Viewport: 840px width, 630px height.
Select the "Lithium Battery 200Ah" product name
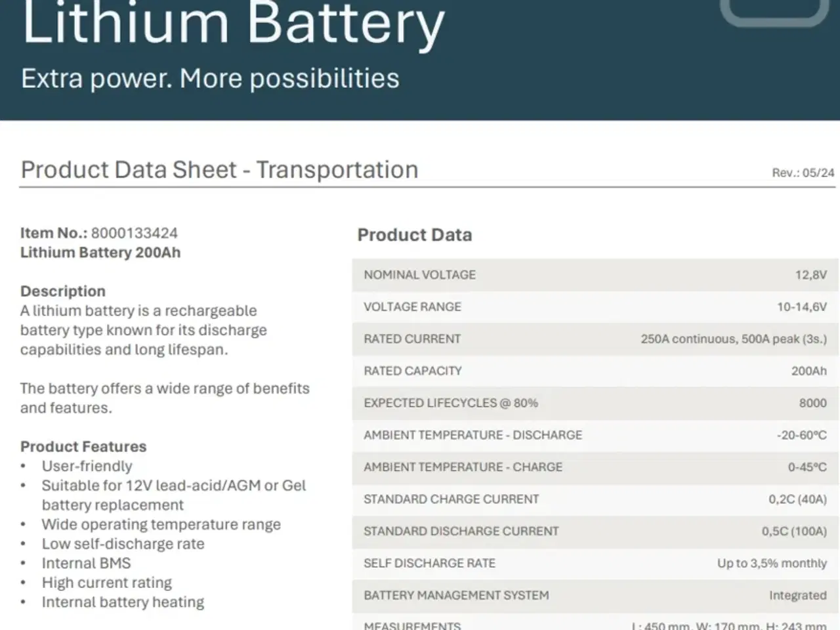pyautogui.click(x=100, y=253)
